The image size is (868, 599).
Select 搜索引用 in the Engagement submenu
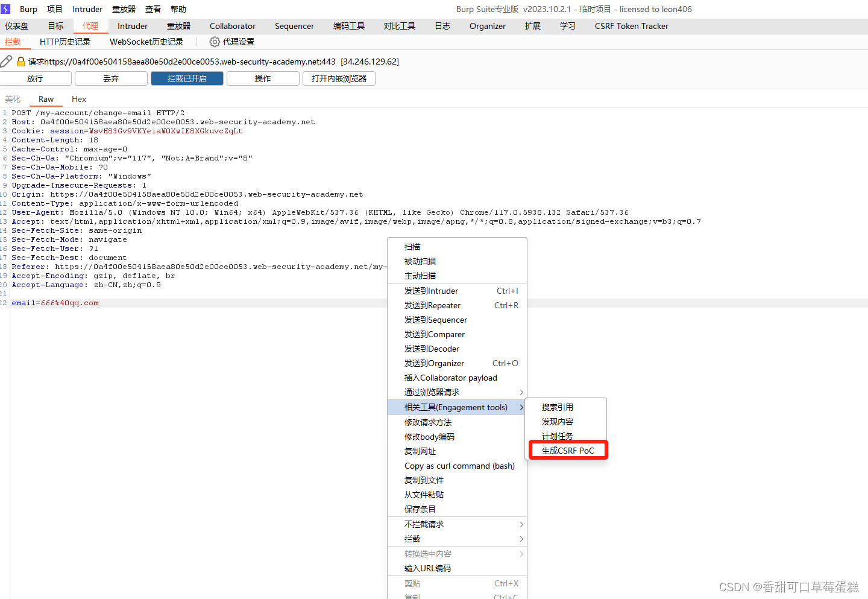566,407
